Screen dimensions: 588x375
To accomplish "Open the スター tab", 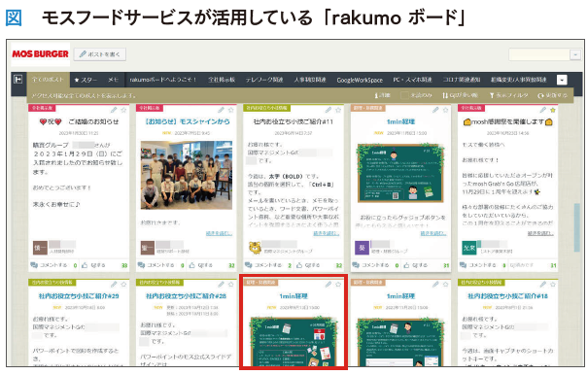I will (x=86, y=80).
